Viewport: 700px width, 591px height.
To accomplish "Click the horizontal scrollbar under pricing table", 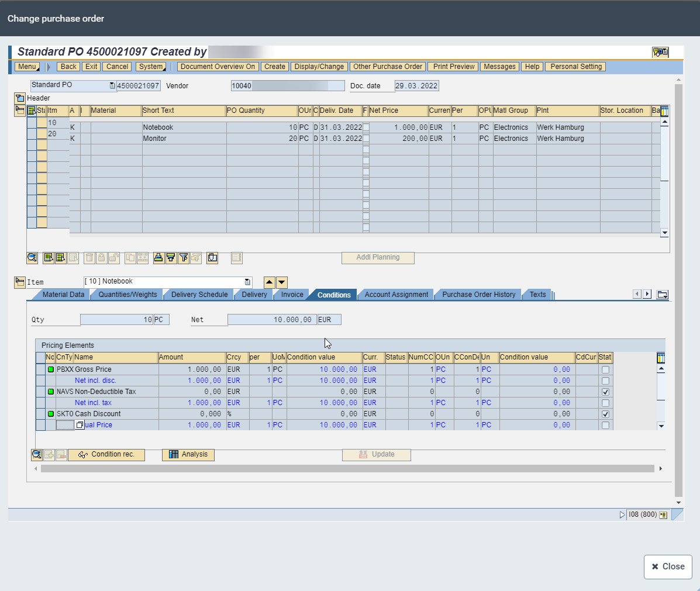I will pyautogui.click(x=347, y=469).
